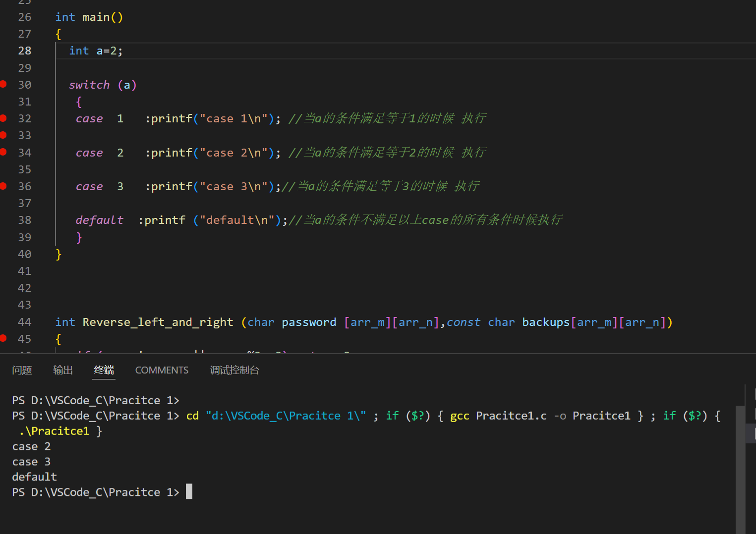Show the 调试控制台 debug console tab
The image size is (756, 534).
tap(234, 370)
